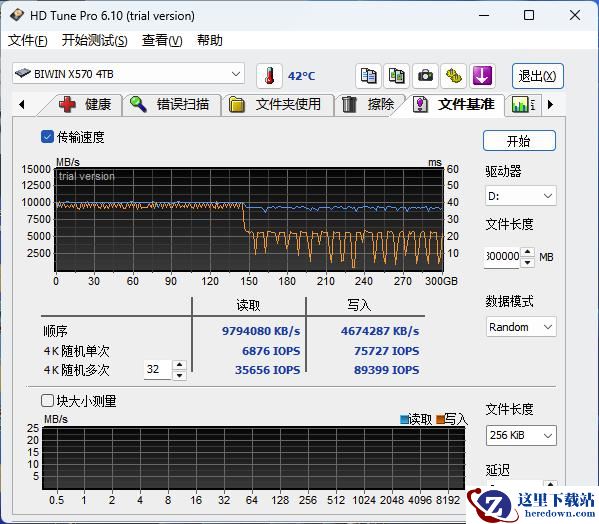Open the options tools icon
This screenshot has width=599, height=524.
click(453, 75)
